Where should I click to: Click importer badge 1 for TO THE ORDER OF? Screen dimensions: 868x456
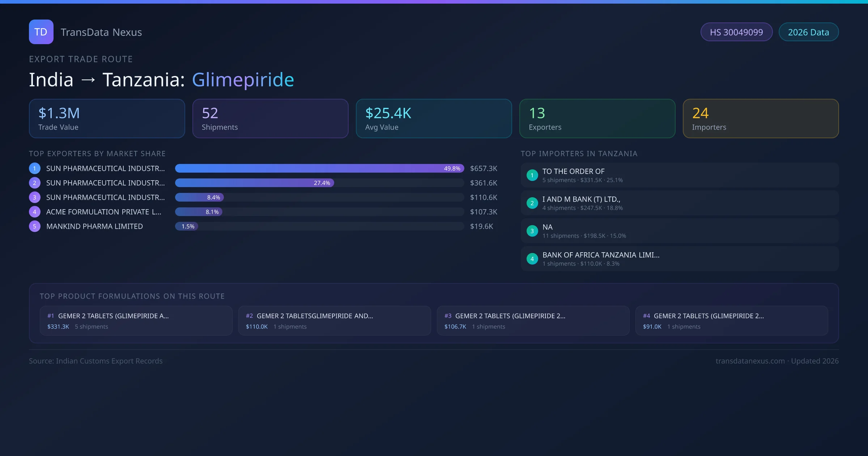532,175
